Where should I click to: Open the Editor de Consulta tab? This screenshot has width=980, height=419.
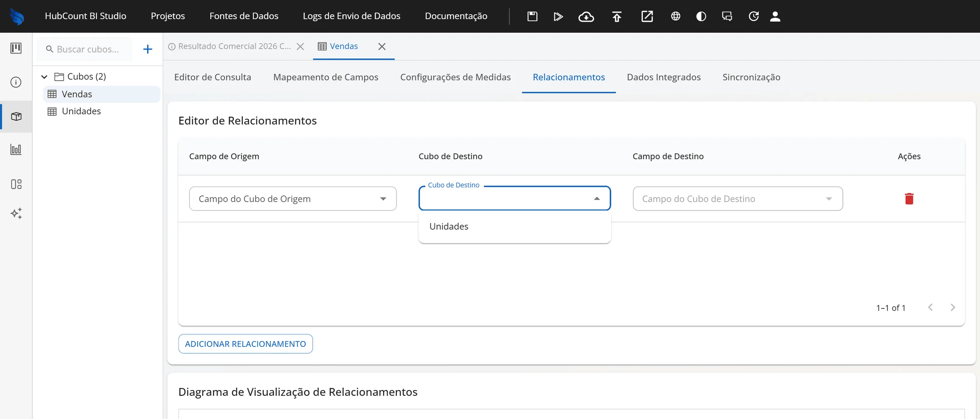pyautogui.click(x=212, y=77)
